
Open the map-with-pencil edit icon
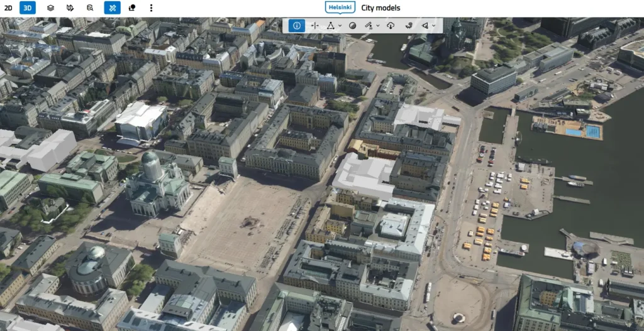tap(70, 8)
